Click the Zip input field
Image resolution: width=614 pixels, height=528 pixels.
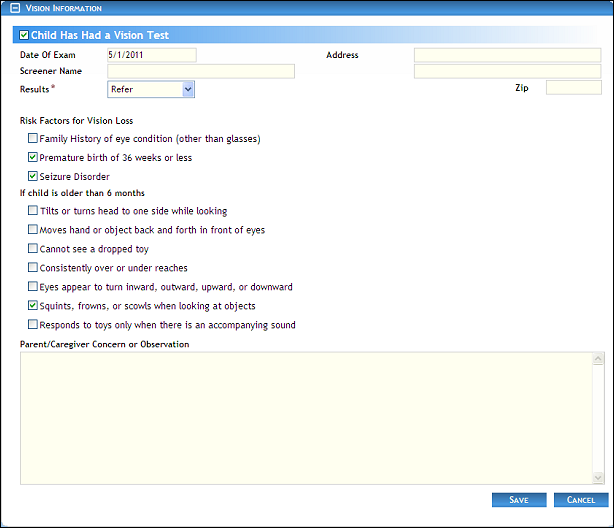[573, 88]
